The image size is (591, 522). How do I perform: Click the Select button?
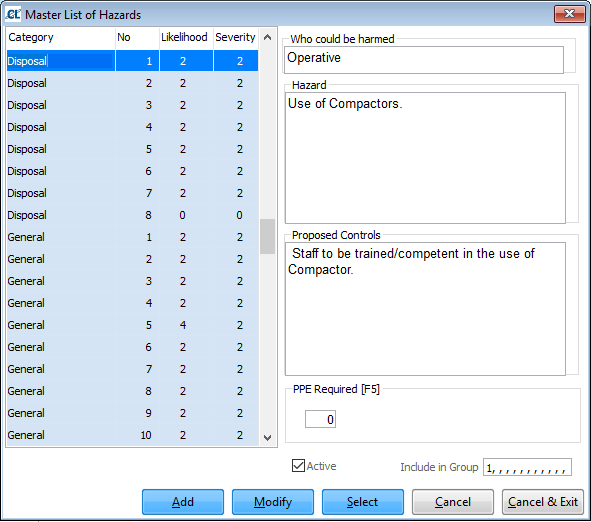[x=363, y=502]
